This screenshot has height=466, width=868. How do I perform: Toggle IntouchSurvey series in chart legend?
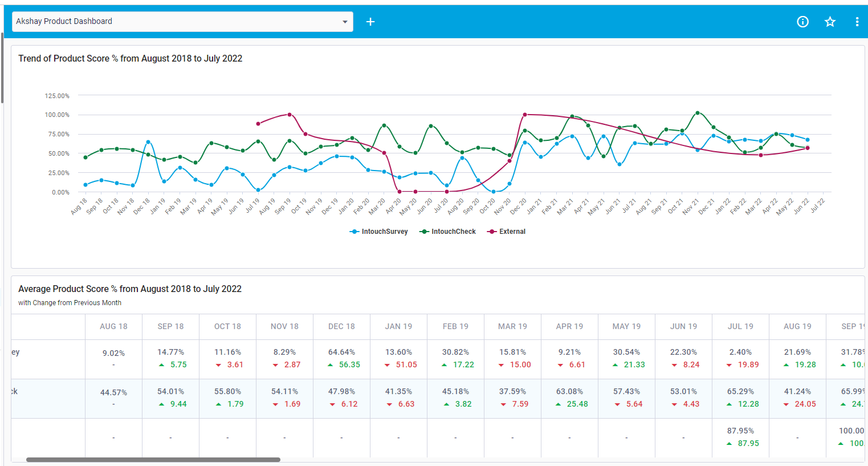(379, 232)
